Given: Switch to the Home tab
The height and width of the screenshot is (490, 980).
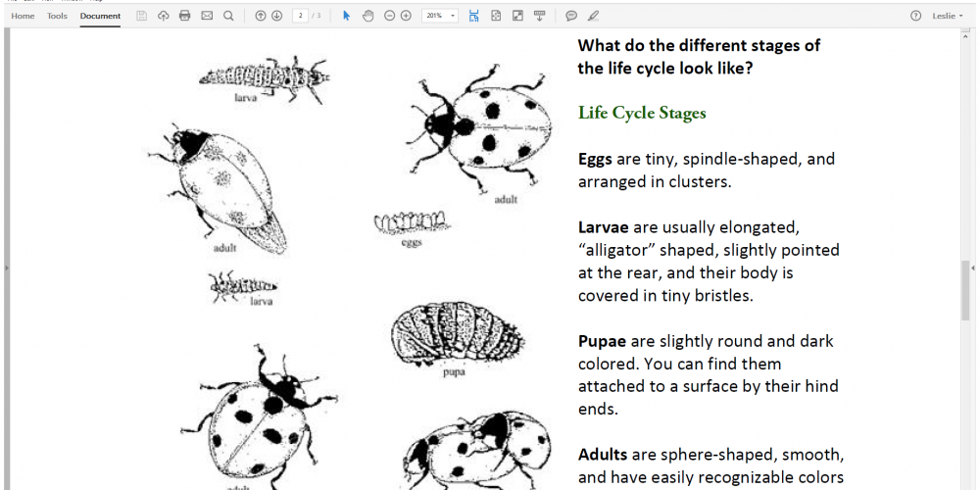Looking at the screenshot, I should coord(23,16).
